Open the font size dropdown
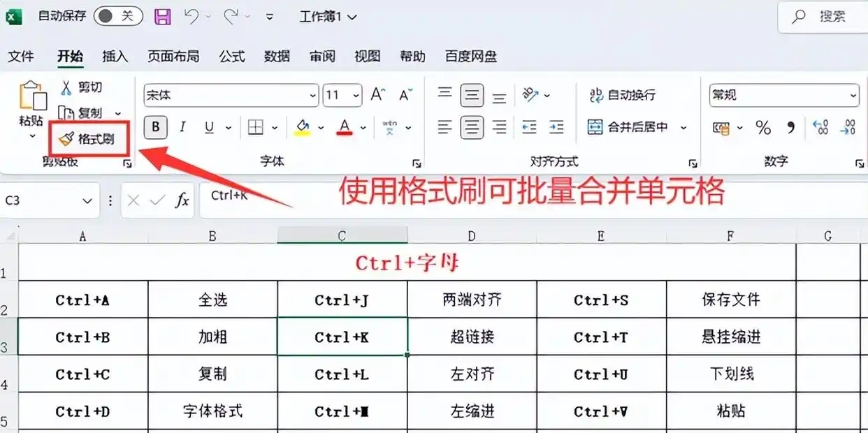868x433 pixels. coord(356,95)
